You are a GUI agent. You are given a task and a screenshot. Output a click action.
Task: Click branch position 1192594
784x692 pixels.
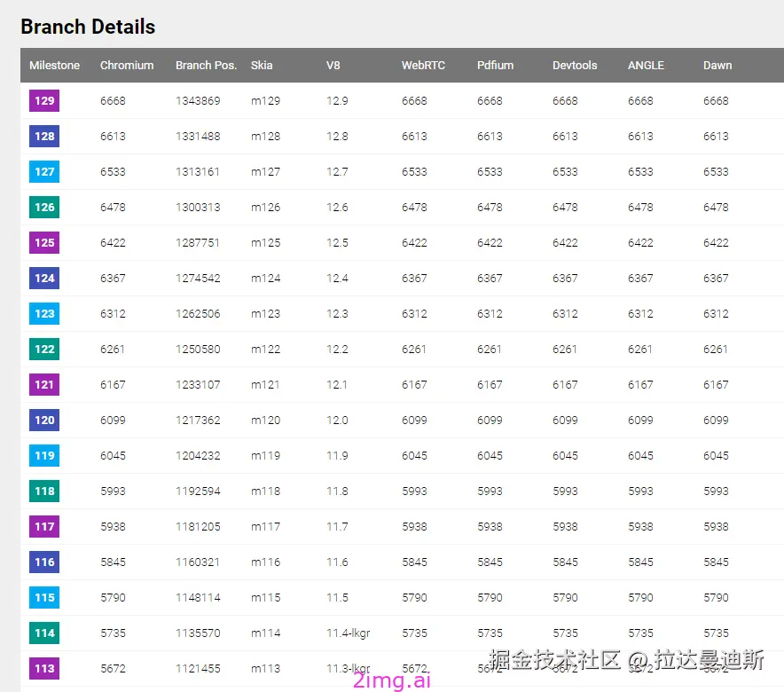point(198,491)
